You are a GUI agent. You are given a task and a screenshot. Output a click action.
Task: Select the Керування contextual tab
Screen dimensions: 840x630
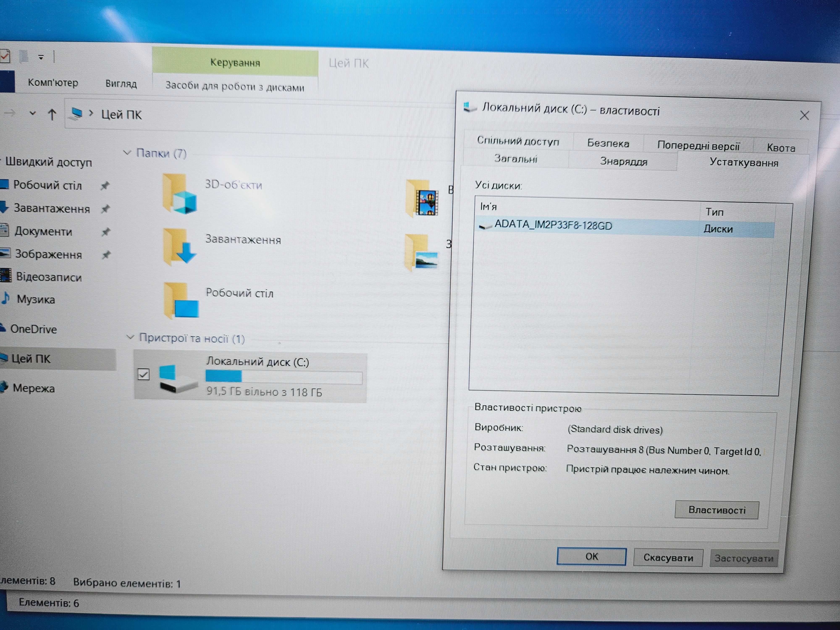[x=235, y=62]
